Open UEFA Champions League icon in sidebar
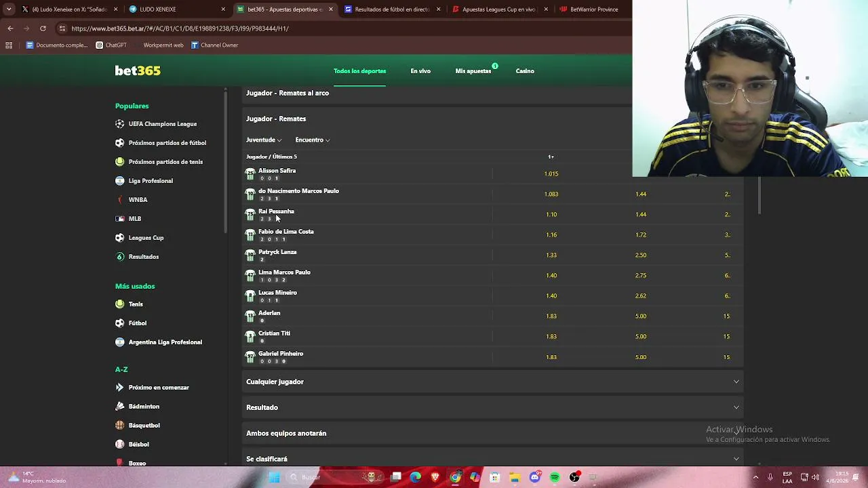Screen dimensions: 868x488 120,124
